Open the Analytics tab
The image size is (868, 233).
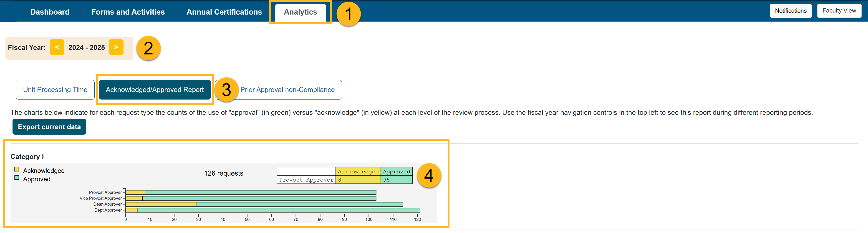click(300, 12)
